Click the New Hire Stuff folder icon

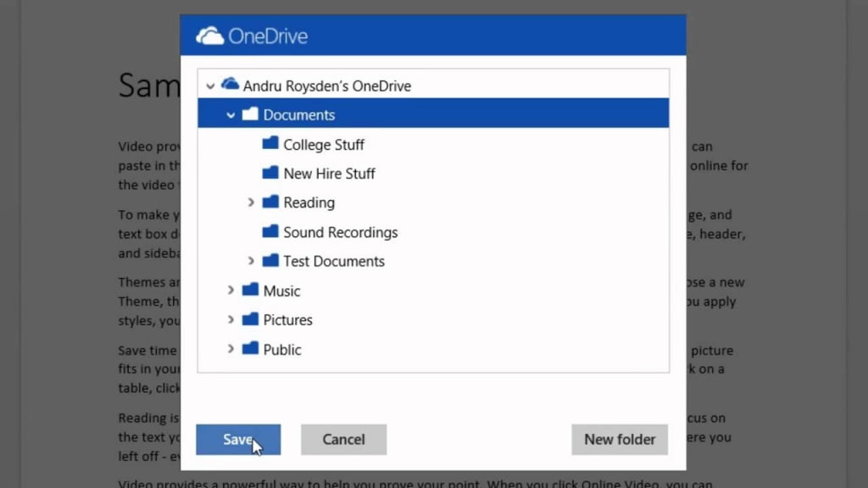click(x=269, y=173)
